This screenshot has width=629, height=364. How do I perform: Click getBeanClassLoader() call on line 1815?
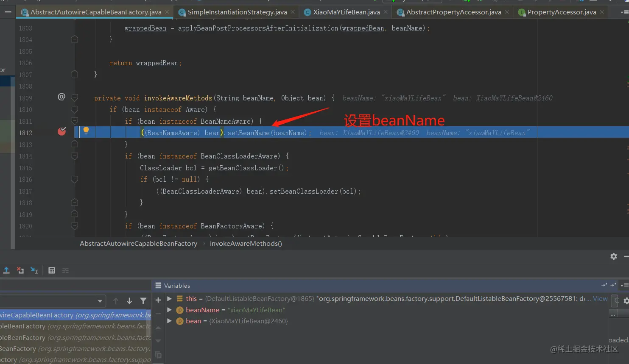[x=246, y=168]
